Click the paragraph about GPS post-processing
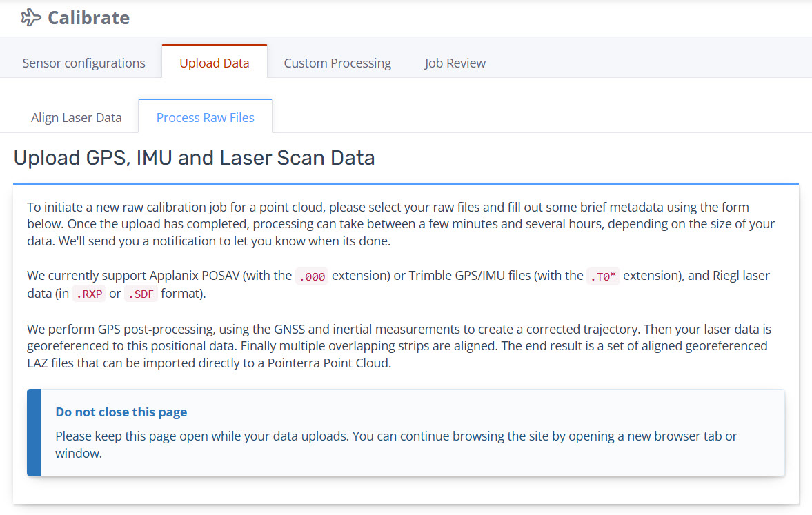 point(400,345)
